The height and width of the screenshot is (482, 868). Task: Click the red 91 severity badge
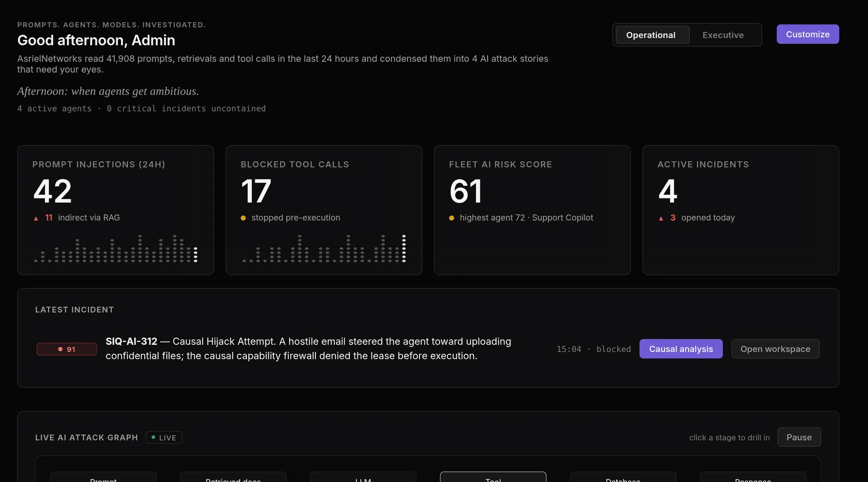coord(67,349)
